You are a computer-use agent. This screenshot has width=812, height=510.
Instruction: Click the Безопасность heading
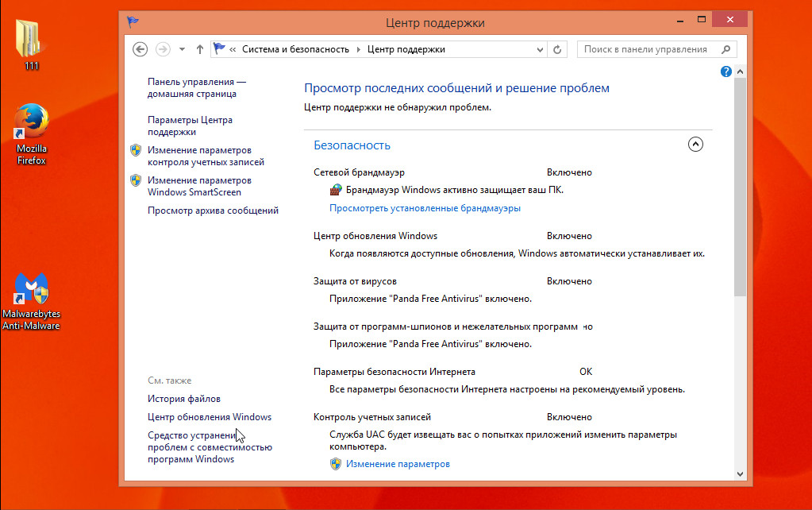pos(352,145)
